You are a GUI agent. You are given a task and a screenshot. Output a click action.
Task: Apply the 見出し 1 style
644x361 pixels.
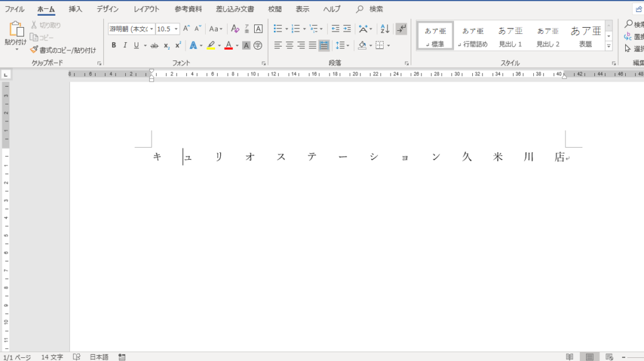coord(510,36)
